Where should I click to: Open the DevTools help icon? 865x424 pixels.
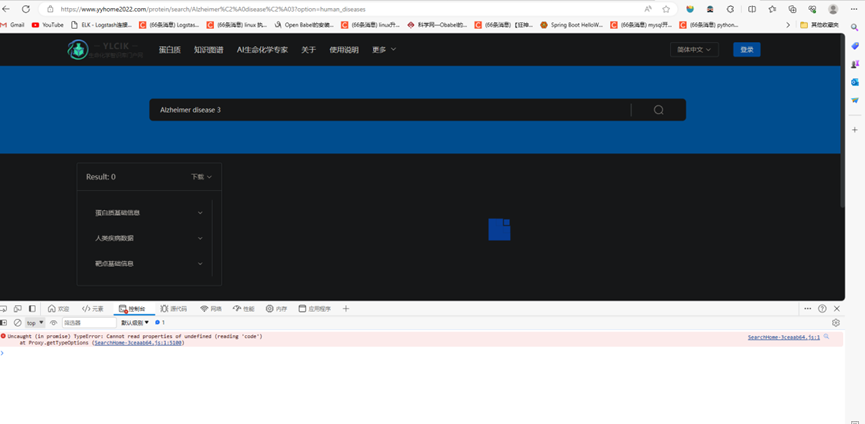tap(822, 309)
